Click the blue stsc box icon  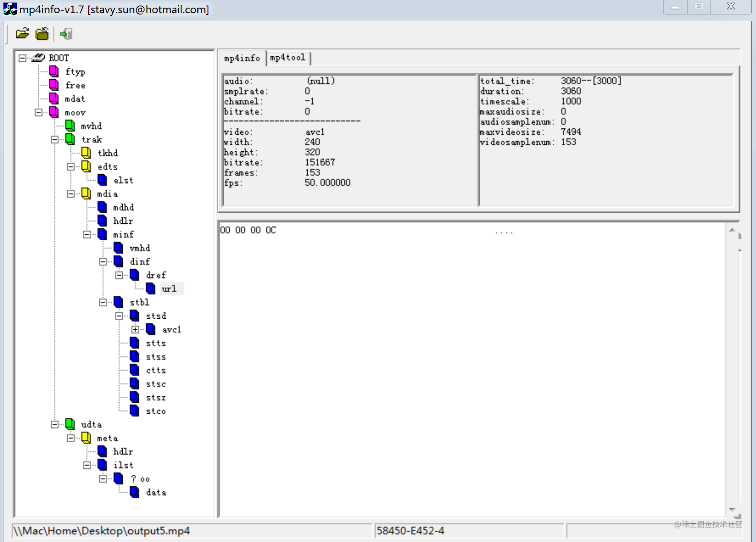[x=135, y=384]
